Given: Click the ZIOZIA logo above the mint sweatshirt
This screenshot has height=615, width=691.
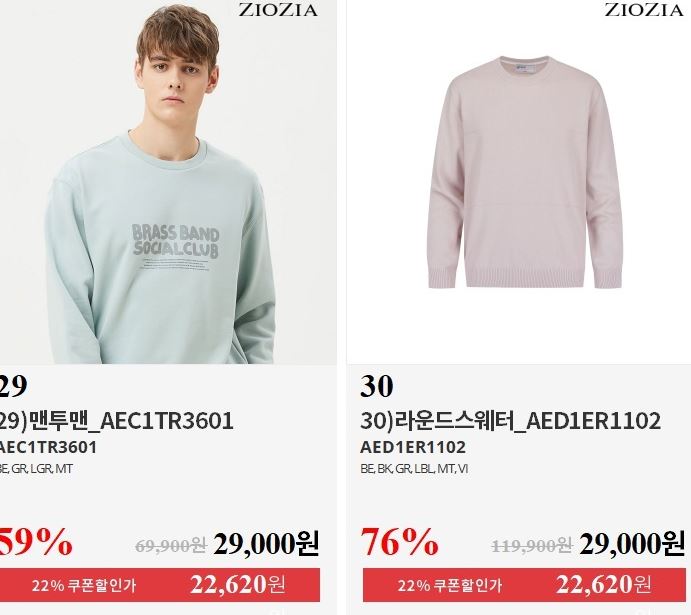Looking at the screenshot, I should click(x=278, y=10).
